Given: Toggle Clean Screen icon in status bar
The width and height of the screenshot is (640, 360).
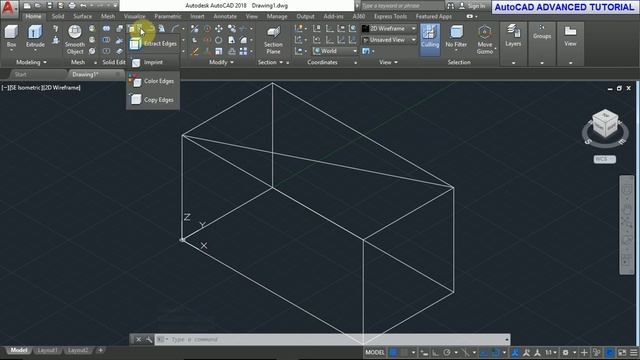Looking at the screenshot, I should [622, 352].
